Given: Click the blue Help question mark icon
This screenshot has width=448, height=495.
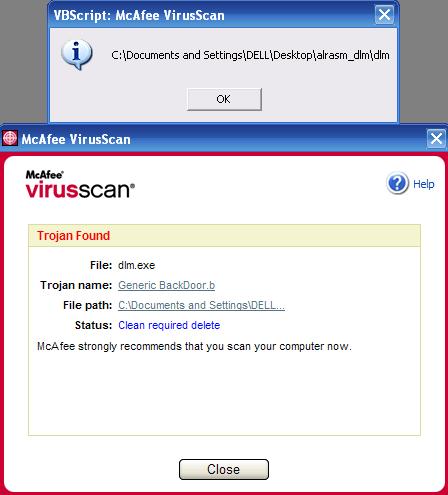Looking at the screenshot, I should click(x=397, y=183).
